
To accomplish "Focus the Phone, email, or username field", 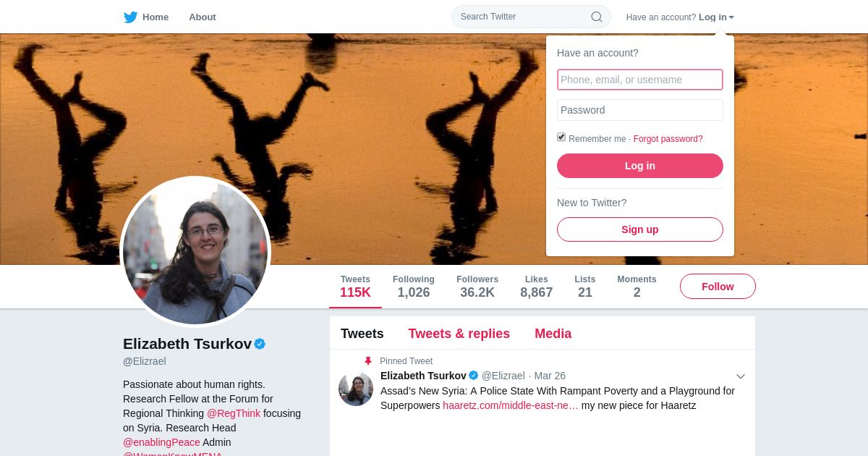I will (640, 80).
